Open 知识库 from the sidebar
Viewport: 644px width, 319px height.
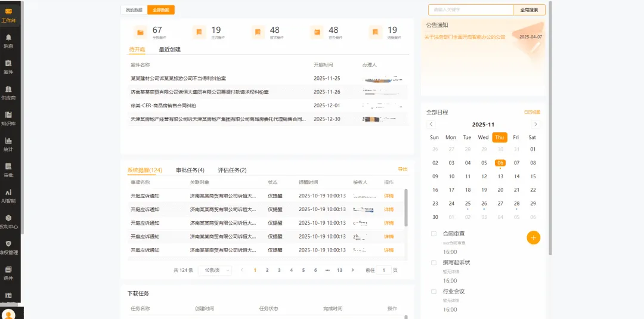pyautogui.click(x=8, y=118)
